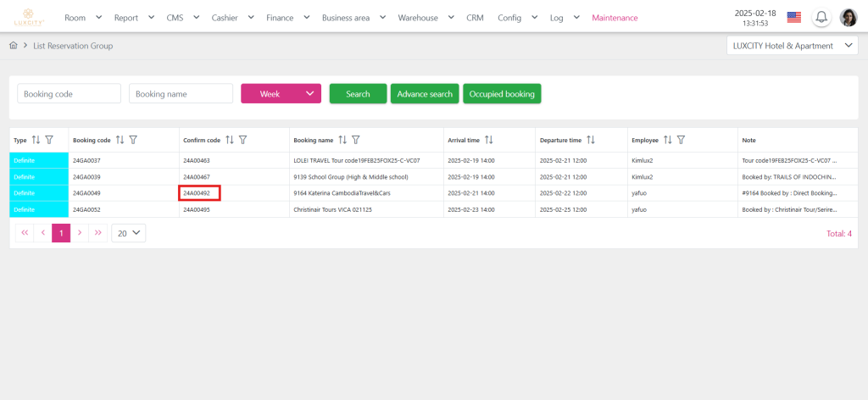This screenshot has width=868, height=400.
Task: Filter the Booking code column
Action: 134,140
